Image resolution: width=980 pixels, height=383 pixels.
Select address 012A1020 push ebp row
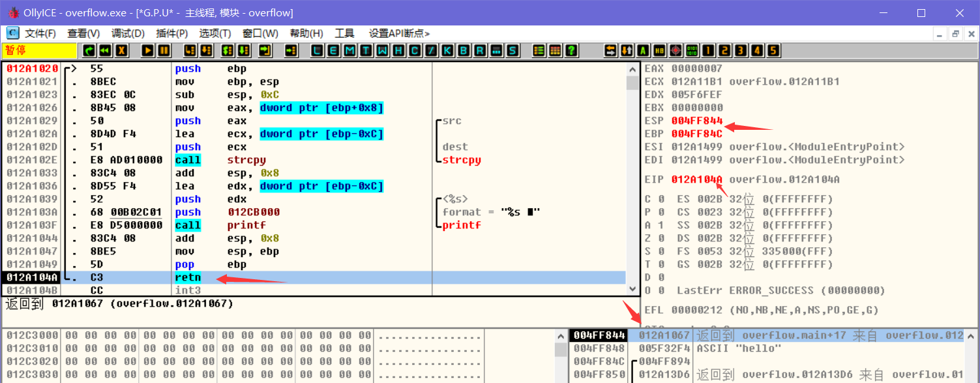point(314,69)
